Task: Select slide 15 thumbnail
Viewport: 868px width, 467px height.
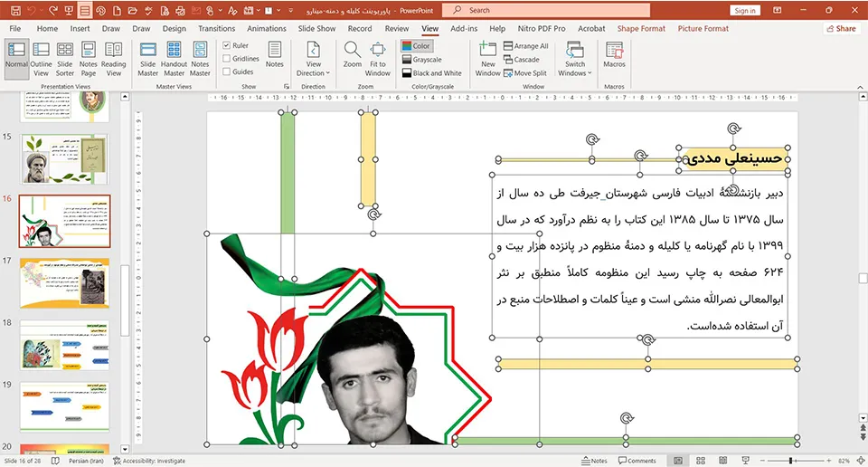Action: (65, 159)
